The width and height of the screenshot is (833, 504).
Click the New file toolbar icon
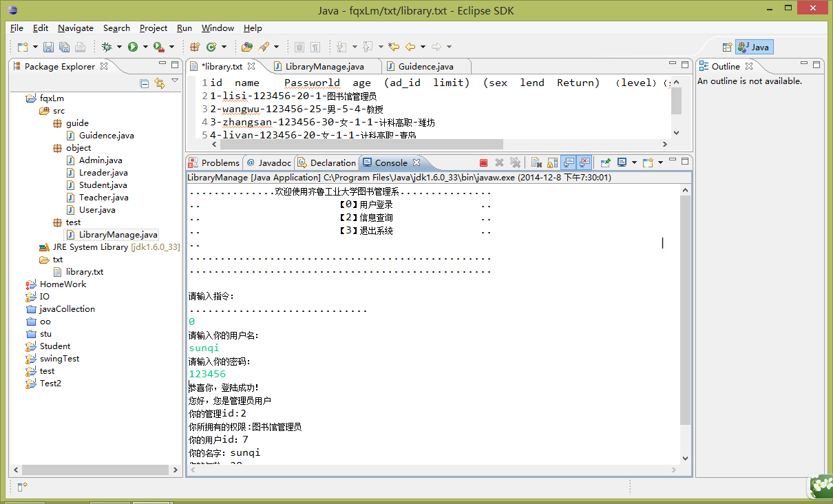point(23,47)
